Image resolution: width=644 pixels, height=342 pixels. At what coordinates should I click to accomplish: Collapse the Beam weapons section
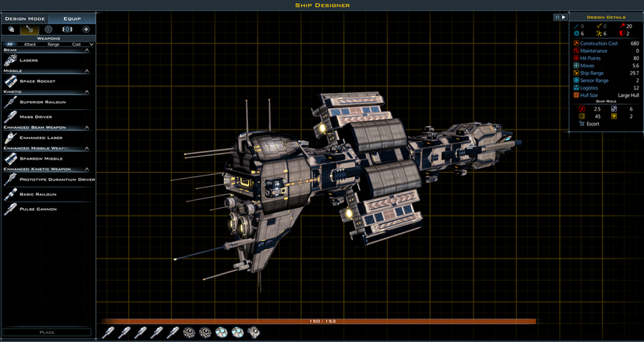[x=87, y=50]
